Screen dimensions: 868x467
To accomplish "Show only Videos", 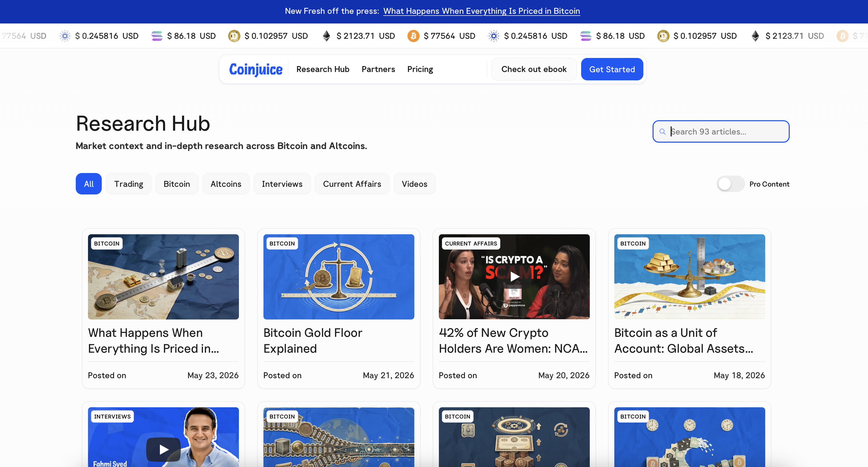I will coord(414,184).
